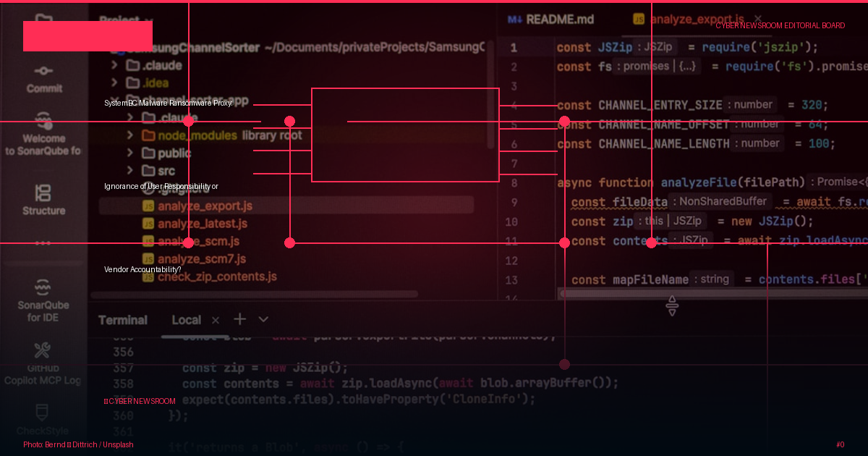
Task: Open analyze_scm7.js in project tree
Action: pyautogui.click(x=195, y=258)
